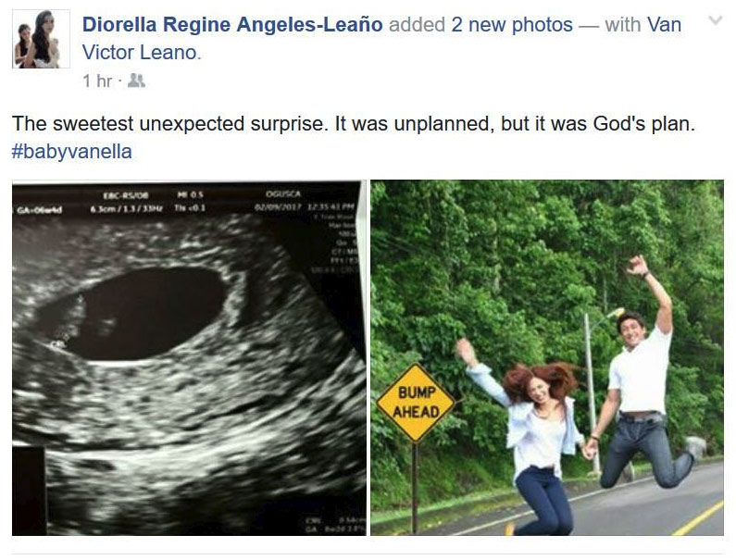Click the '1 hr' timestamp
This screenshot has height=560, width=736.
click(x=97, y=81)
